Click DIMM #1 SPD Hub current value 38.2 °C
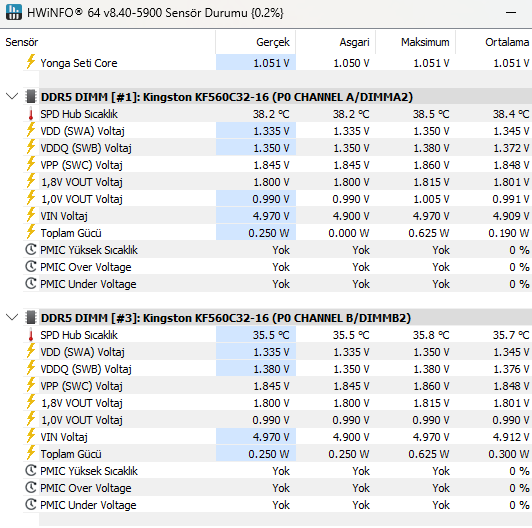Screen dimensions: 532x528 pos(271,114)
